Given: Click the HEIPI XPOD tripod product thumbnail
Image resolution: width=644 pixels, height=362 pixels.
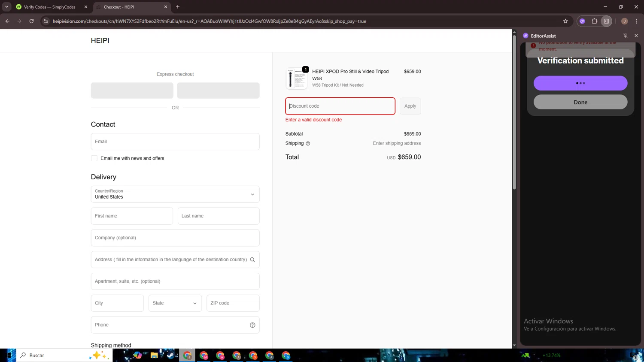Looking at the screenshot, I should [x=297, y=78].
